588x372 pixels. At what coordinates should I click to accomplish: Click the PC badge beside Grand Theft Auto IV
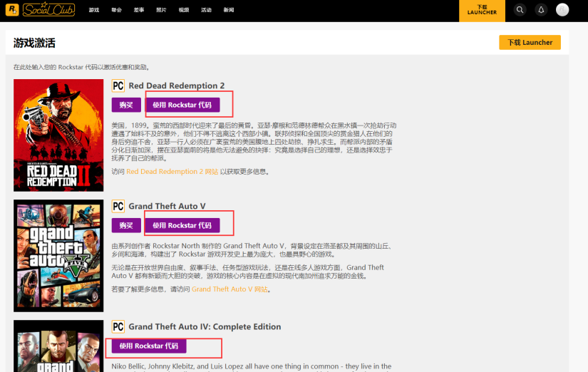[118, 326]
